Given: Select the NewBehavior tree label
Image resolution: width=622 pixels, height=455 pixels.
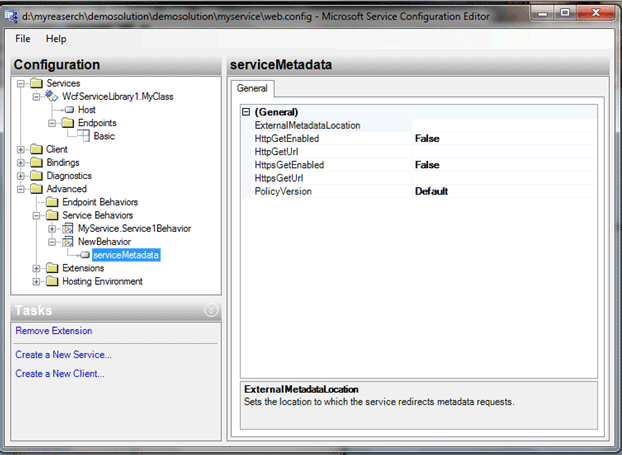Looking at the screenshot, I should click(104, 242).
